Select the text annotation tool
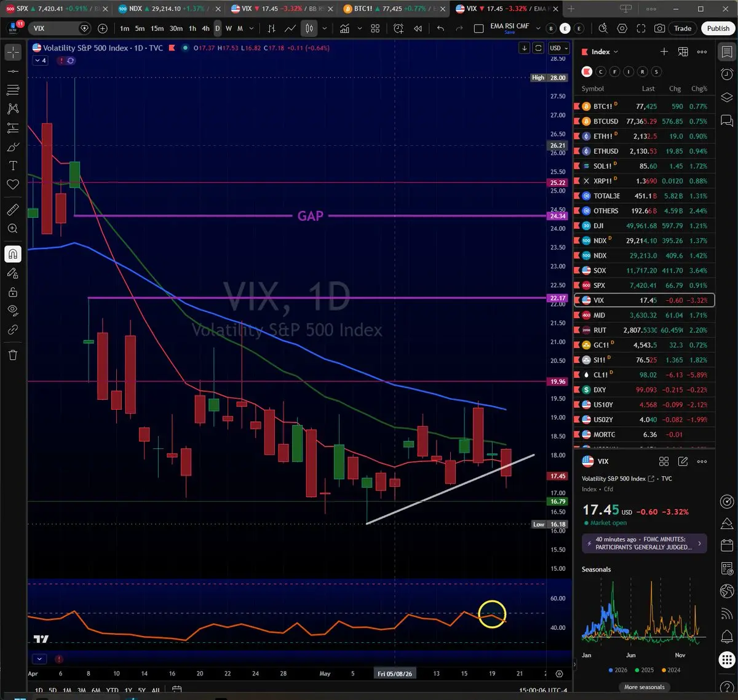The height and width of the screenshot is (700, 738). tap(13, 166)
